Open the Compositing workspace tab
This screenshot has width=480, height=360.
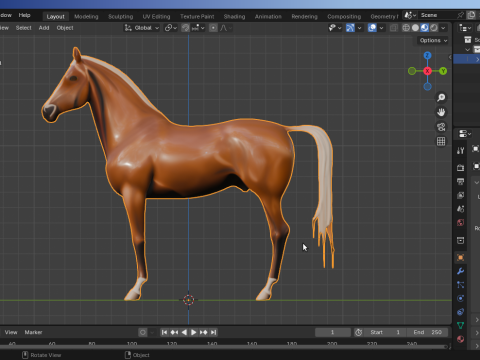(x=344, y=16)
